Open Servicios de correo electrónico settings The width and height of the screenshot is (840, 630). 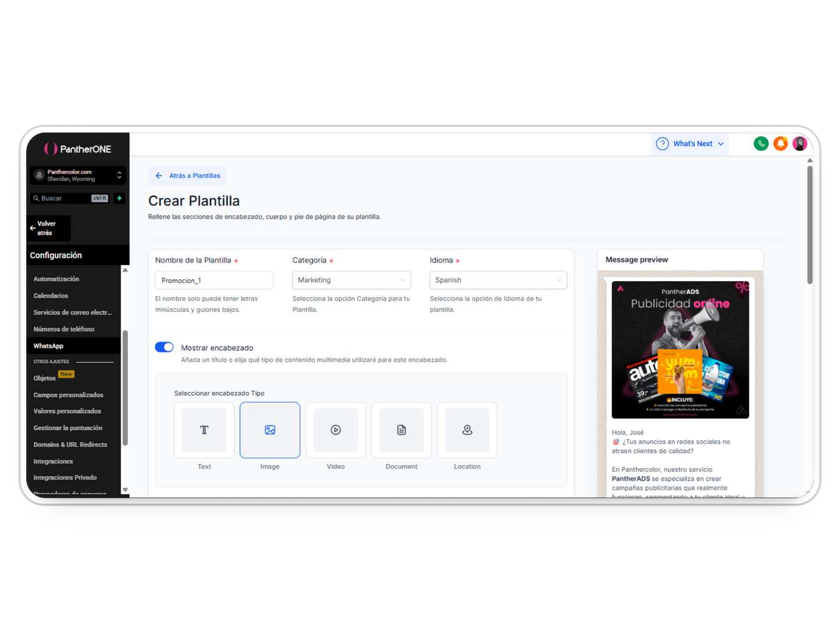(x=72, y=312)
